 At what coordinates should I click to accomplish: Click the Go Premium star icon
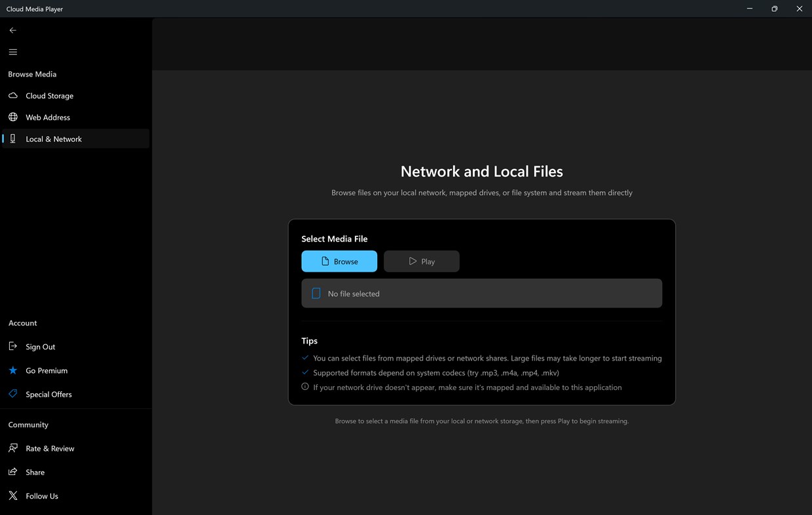point(12,370)
